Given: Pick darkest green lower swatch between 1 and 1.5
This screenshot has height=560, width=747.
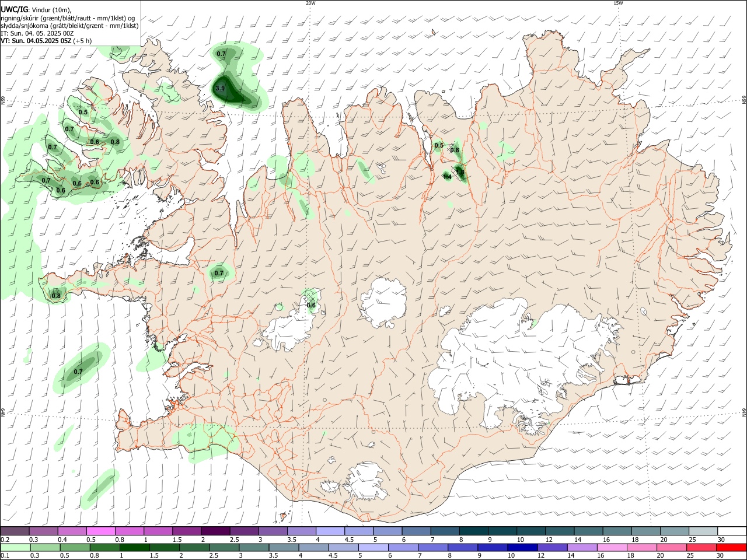Looking at the screenshot, I should tap(134, 547).
